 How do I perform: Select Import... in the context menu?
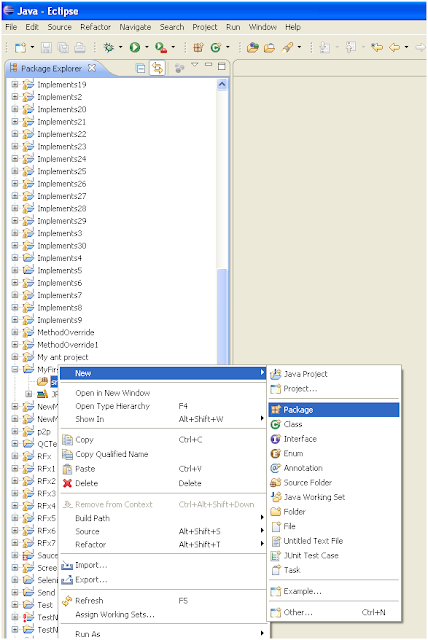163,565
